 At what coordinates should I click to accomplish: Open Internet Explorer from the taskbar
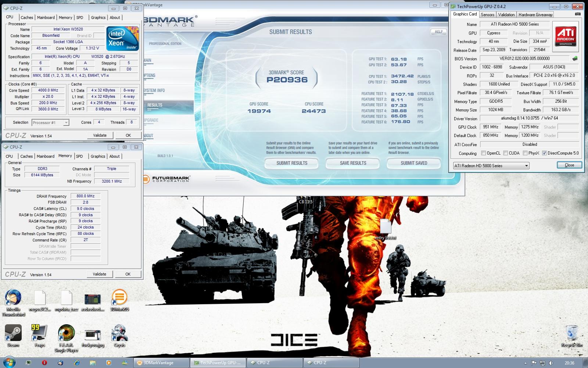(76, 362)
